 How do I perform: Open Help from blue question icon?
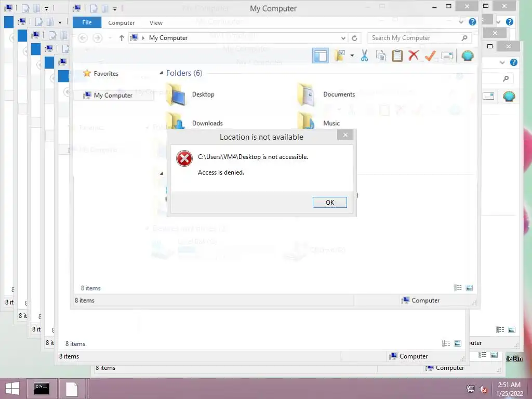coord(472,22)
